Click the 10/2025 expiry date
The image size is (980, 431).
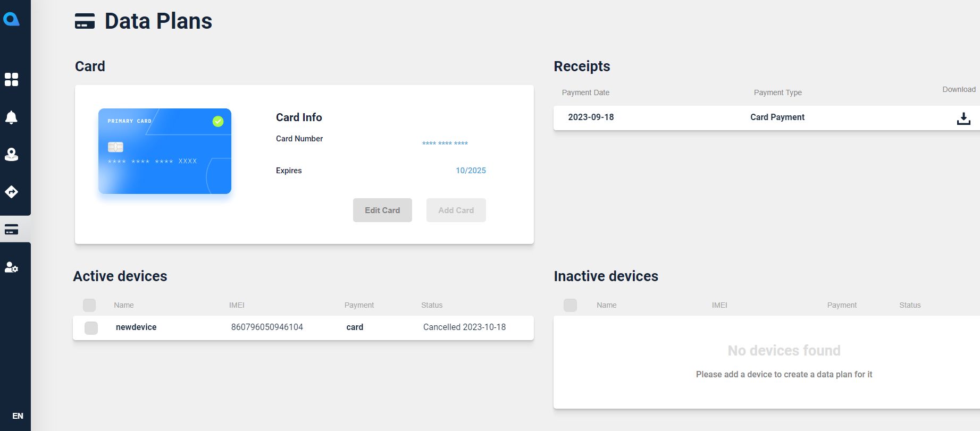click(x=471, y=171)
